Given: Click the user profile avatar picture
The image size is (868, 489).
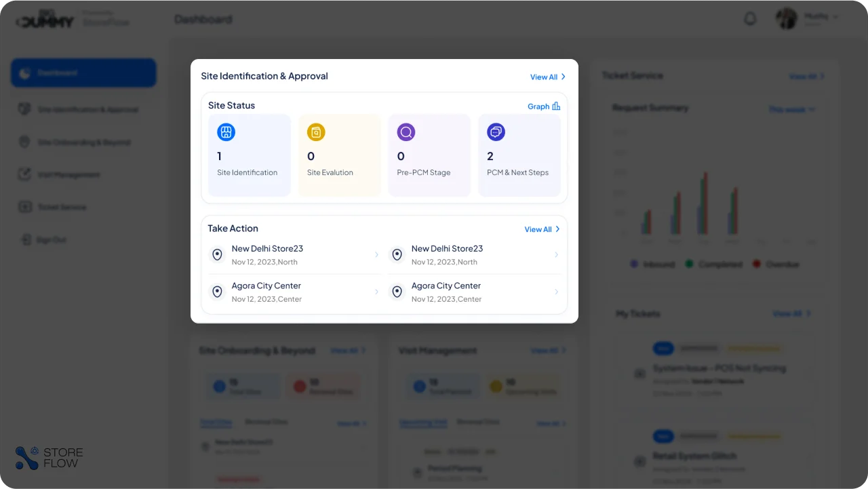Looking at the screenshot, I should 787,18.
